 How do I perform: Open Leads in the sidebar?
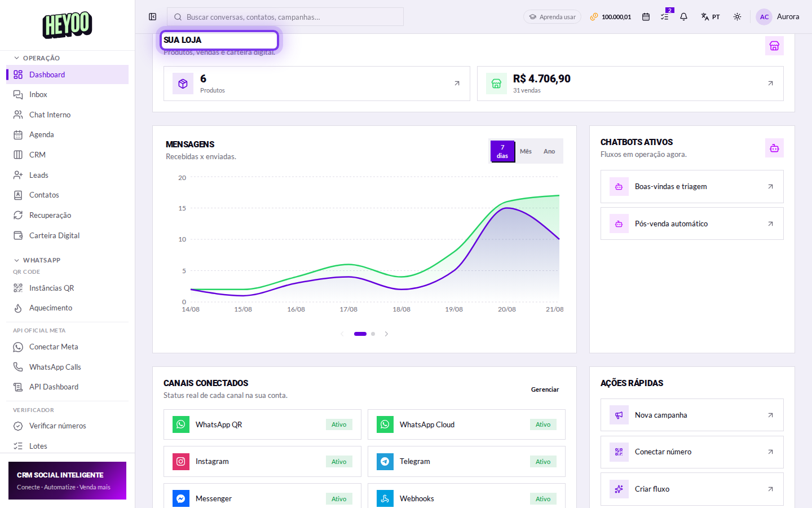coord(68,175)
